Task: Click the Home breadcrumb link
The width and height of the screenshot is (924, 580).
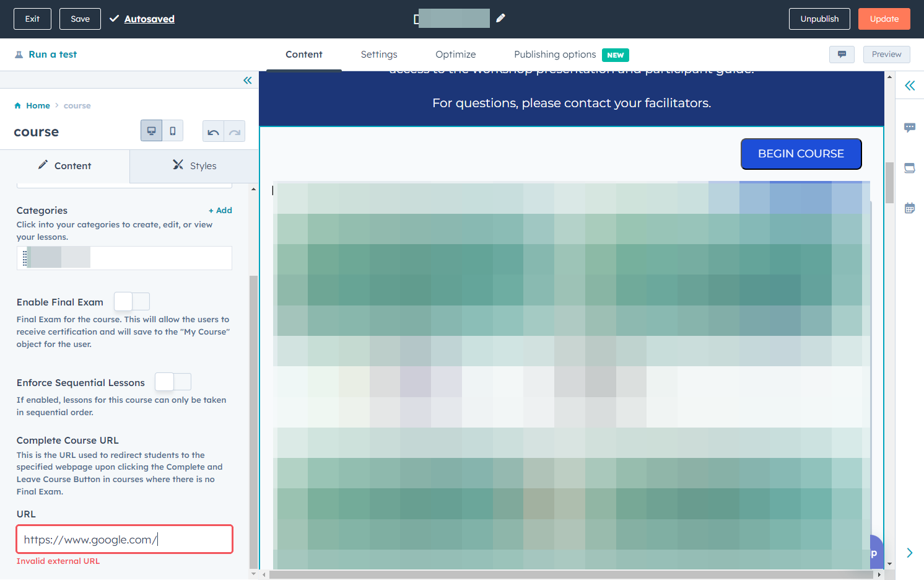Action: click(x=38, y=106)
